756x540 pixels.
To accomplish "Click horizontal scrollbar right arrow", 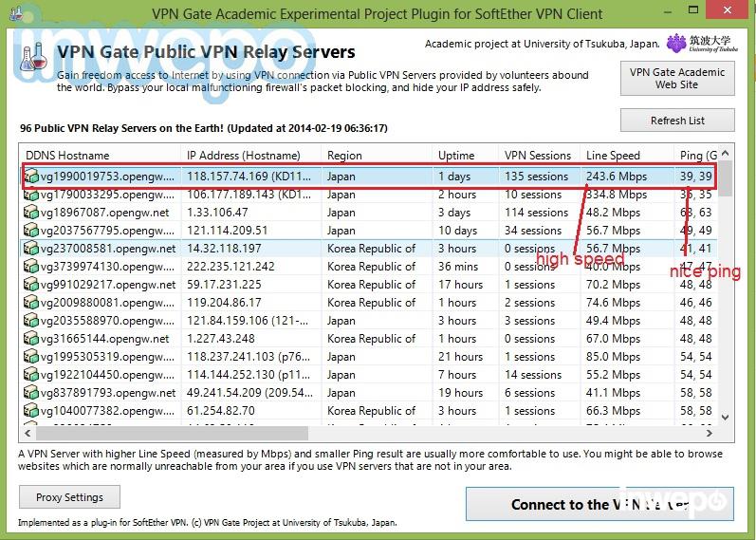I will coord(710,434).
